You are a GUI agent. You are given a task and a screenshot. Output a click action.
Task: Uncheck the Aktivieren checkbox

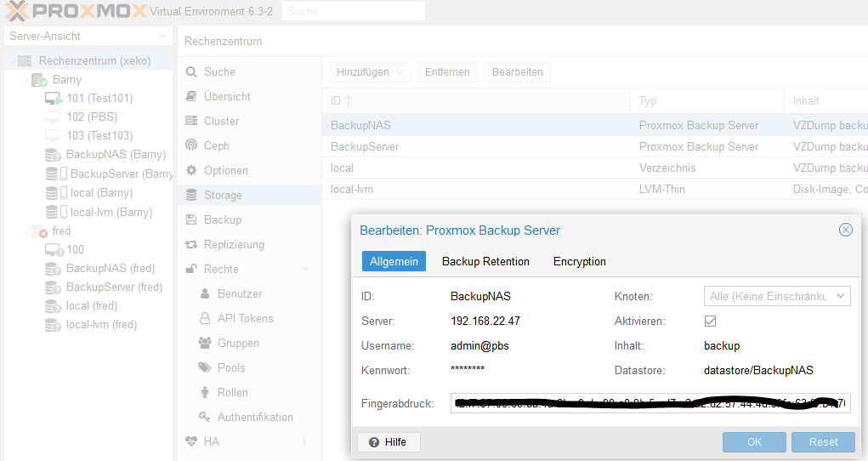(710, 321)
